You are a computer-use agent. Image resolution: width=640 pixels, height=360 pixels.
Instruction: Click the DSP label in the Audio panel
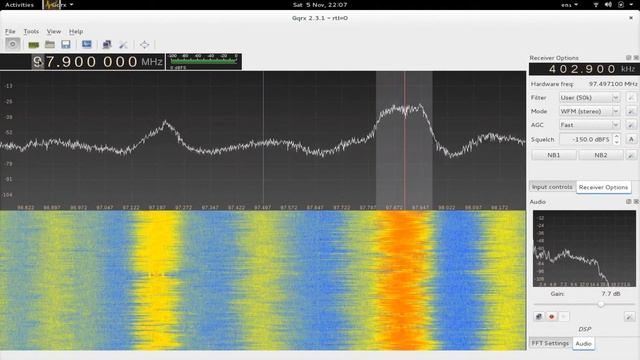pos(584,329)
